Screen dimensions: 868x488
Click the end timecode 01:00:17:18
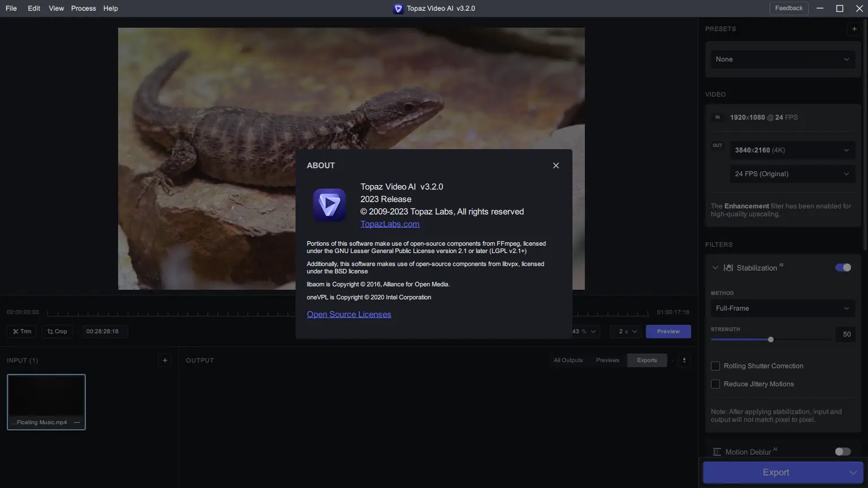coord(673,312)
